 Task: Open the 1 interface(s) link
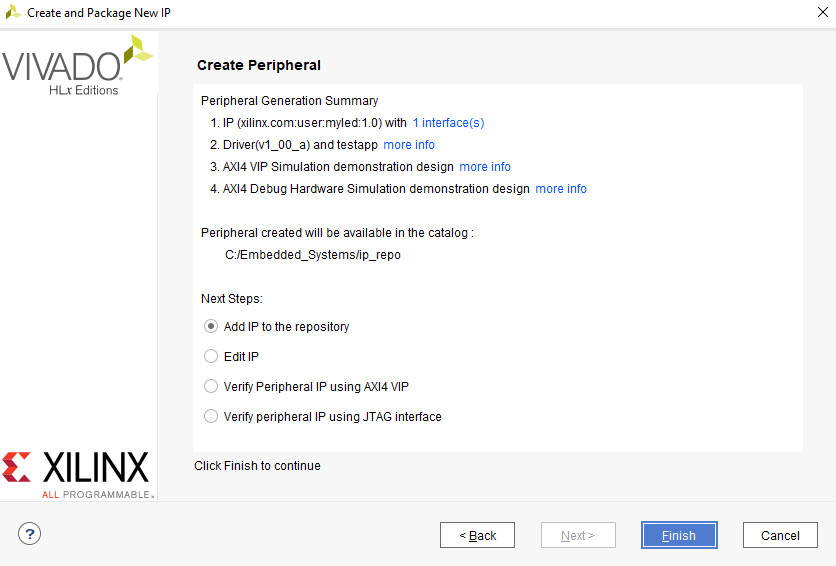(x=448, y=123)
